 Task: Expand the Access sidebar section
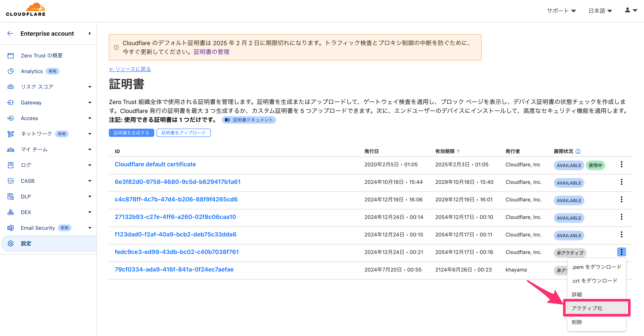click(90, 118)
